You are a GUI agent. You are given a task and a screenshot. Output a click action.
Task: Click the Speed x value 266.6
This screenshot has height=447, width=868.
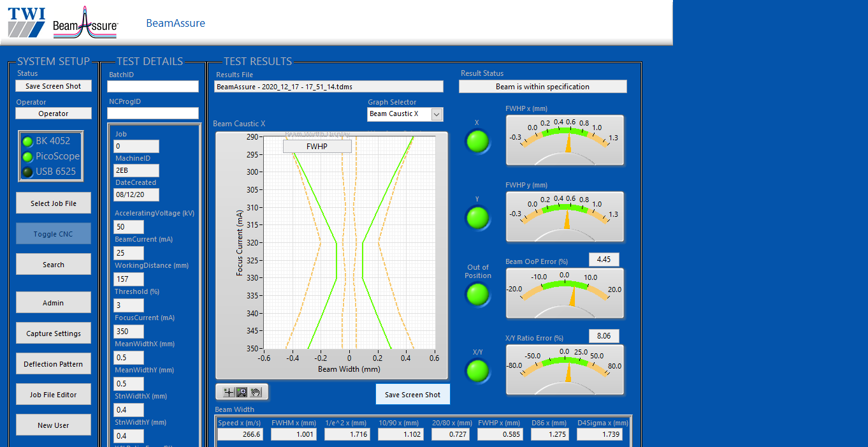[240, 434]
